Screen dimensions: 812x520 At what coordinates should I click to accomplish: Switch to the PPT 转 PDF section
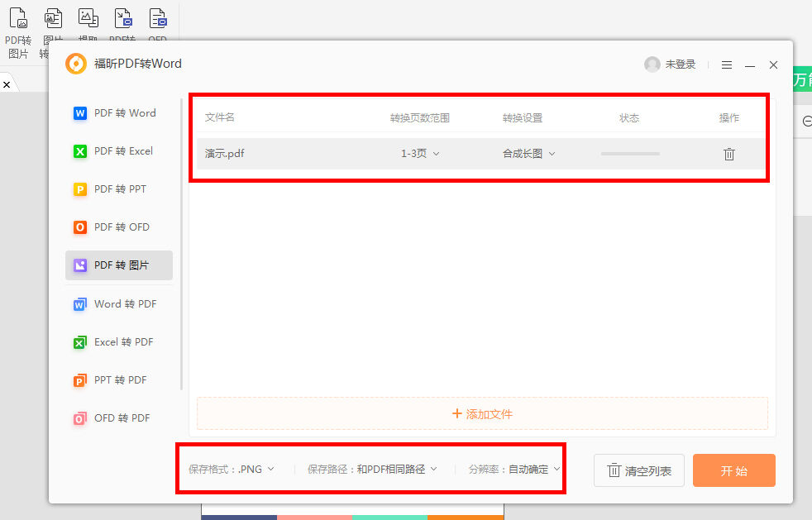[80, 379]
